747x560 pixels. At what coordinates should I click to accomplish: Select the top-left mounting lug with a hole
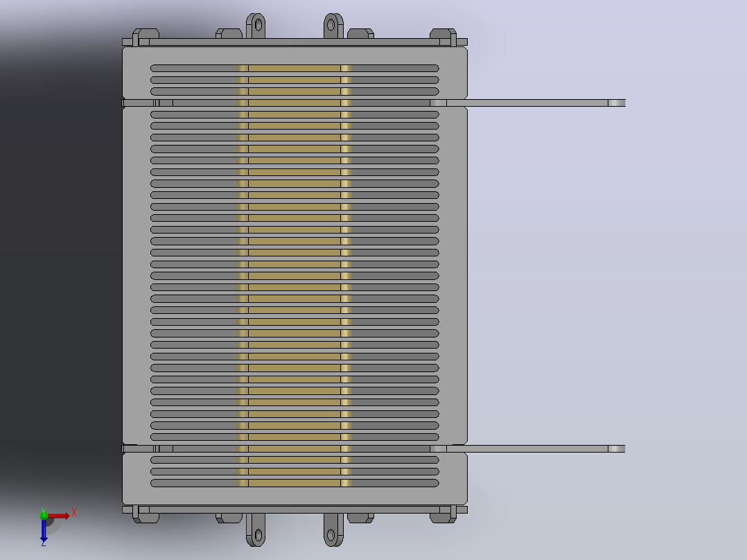[256, 26]
